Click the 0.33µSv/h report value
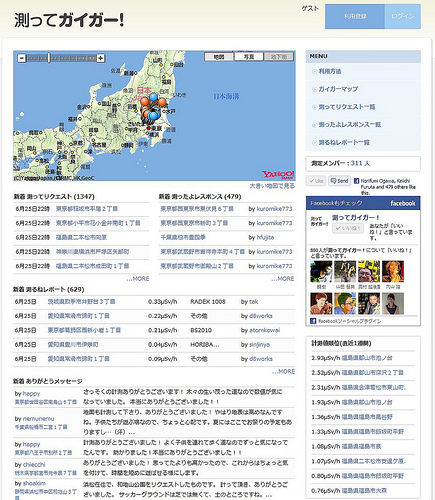 [x=163, y=302]
